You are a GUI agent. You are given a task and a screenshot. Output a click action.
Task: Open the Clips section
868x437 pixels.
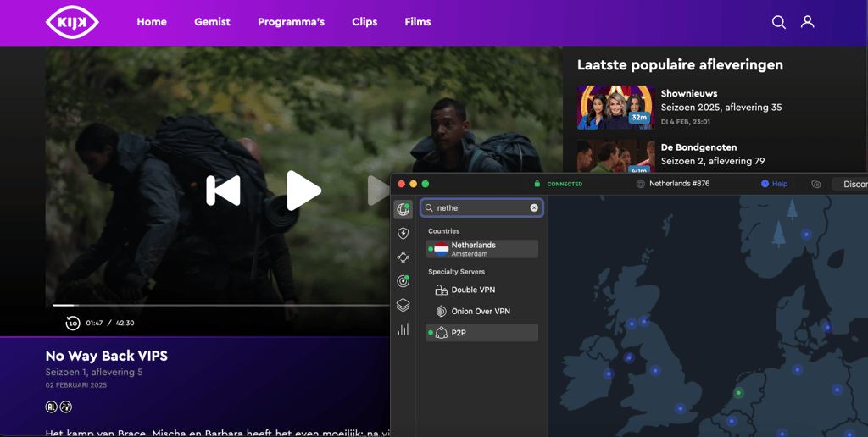tap(364, 22)
